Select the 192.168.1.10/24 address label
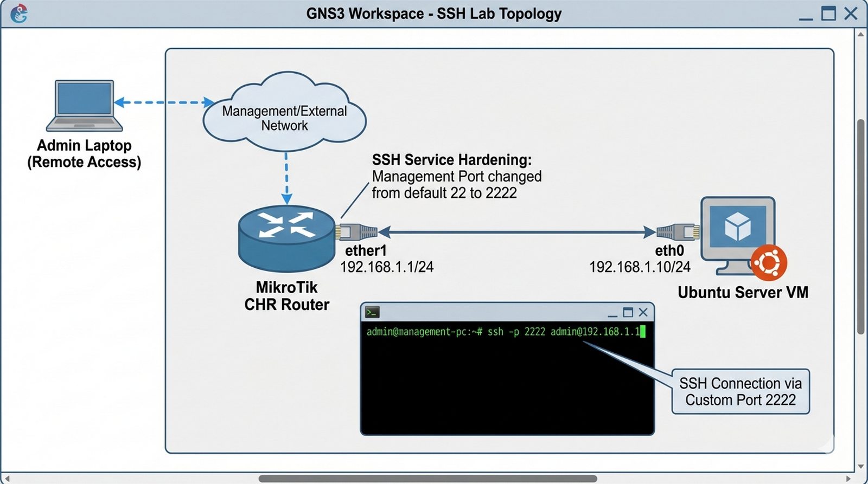 point(640,267)
